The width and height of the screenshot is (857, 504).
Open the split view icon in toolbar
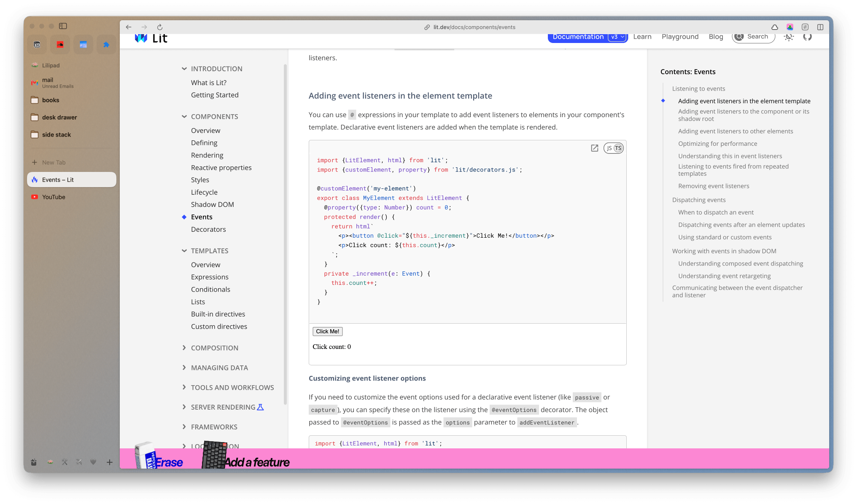coord(820,27)
